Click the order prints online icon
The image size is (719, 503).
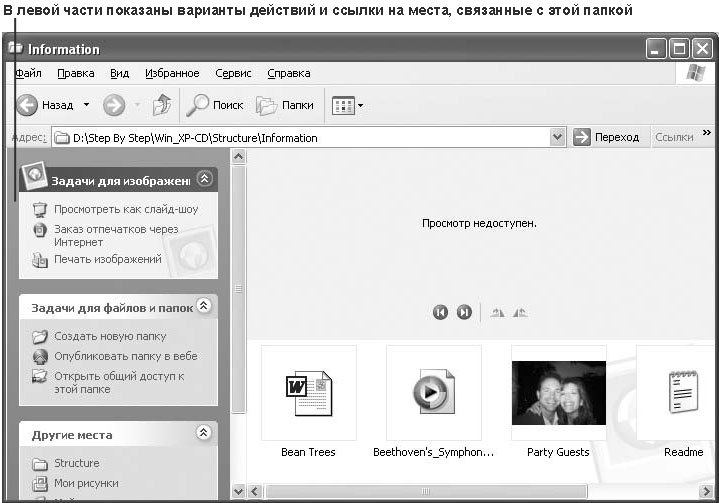(x=40, y=230)
